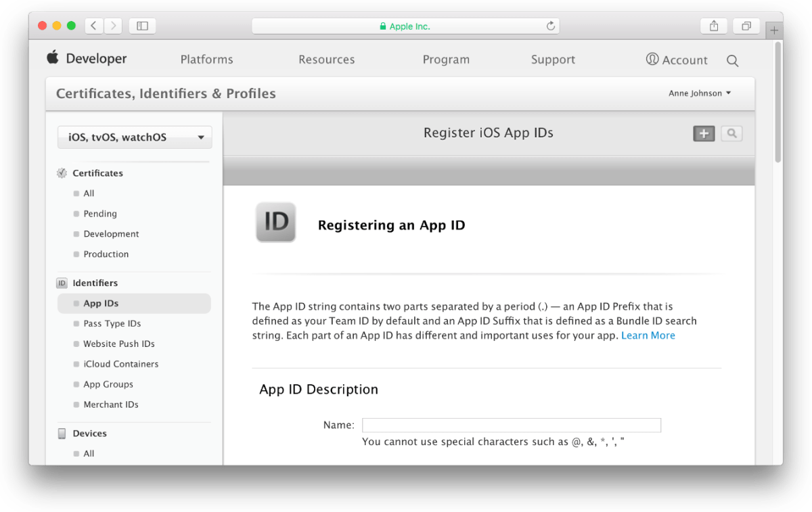The height and width of the screenshot is (512, 812).
Task: Expand the Anne Johnson account menu
Action: [700, 93]
